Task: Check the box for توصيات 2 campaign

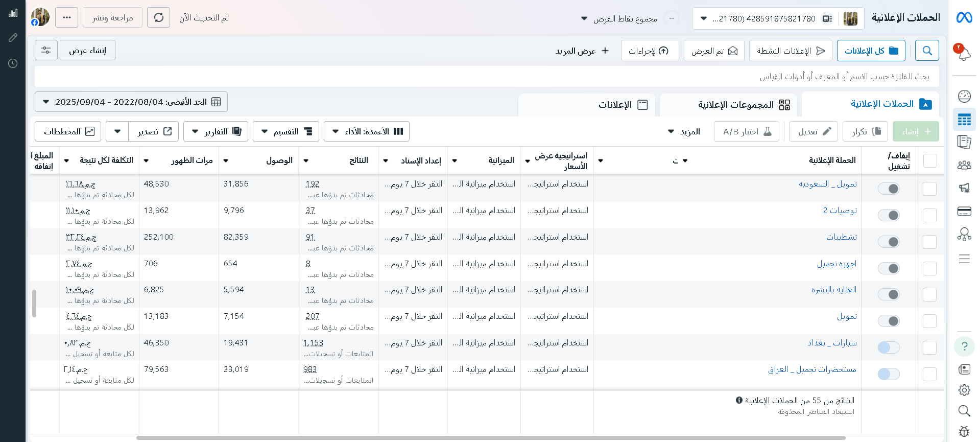Action: 929,215
